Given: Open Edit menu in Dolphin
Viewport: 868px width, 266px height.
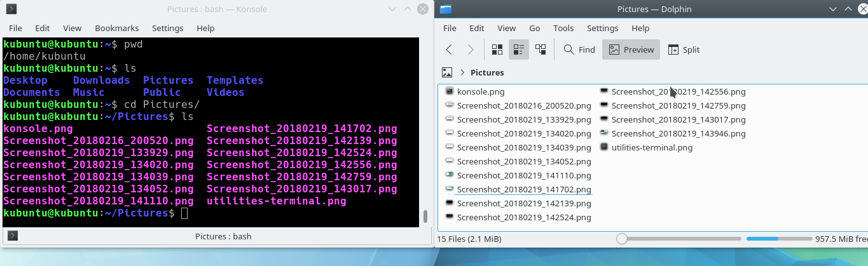Looking at the screenshot, I should [477, 28].
